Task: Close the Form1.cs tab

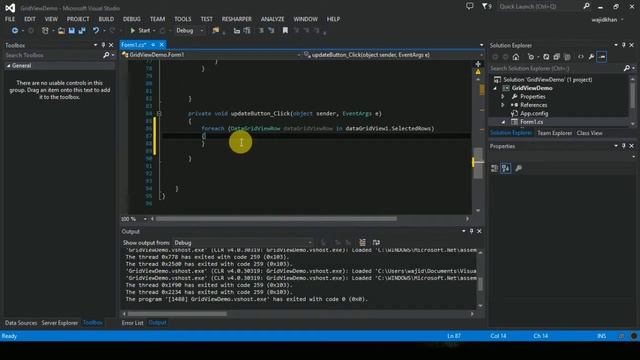Action: click(162, 45)
